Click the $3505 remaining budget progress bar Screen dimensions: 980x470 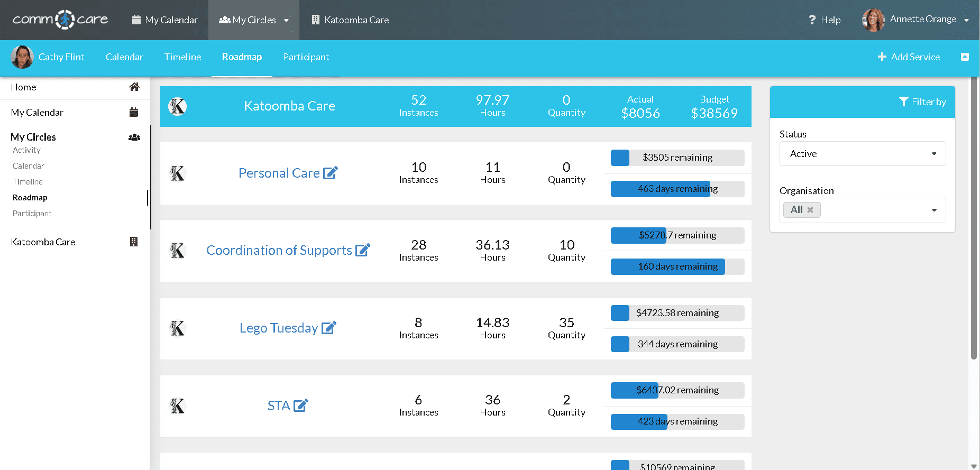[x=677, y=158]
